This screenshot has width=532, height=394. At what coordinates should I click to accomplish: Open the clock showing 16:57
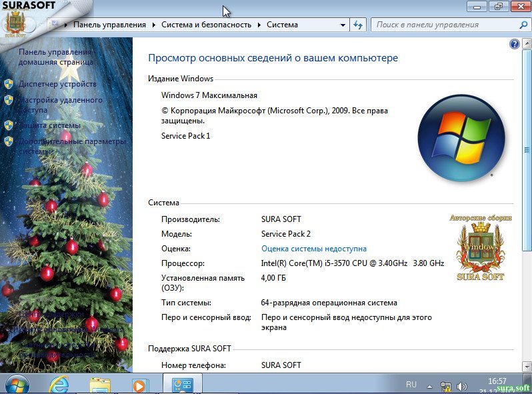[497, 381]
